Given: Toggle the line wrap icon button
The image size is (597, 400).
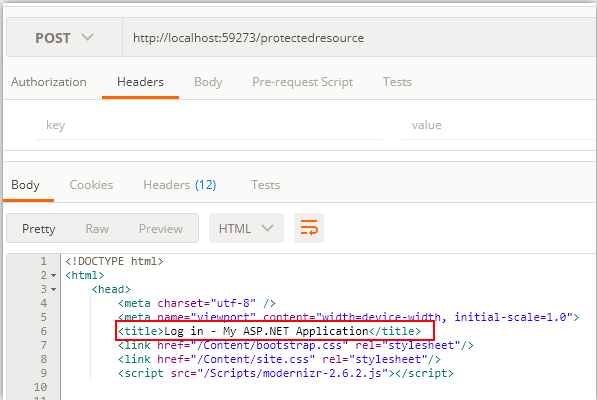Looking at the screenshot, I should tap(309, 228).
